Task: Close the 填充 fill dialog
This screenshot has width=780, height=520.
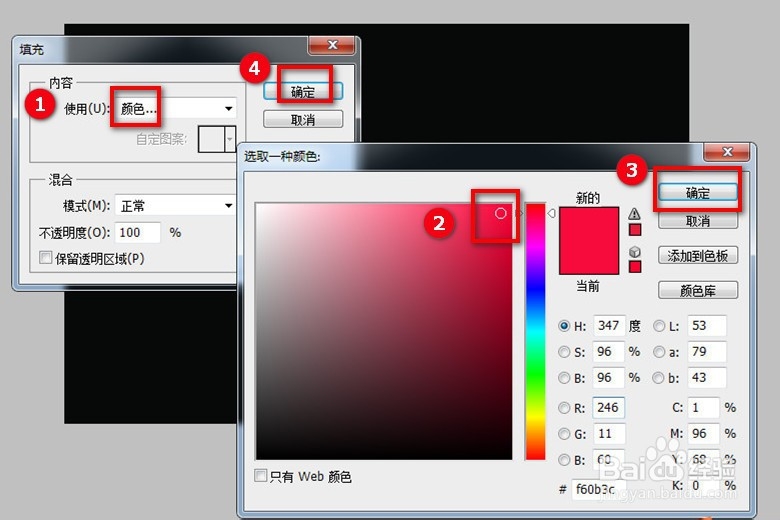Action: click(332, 45)
